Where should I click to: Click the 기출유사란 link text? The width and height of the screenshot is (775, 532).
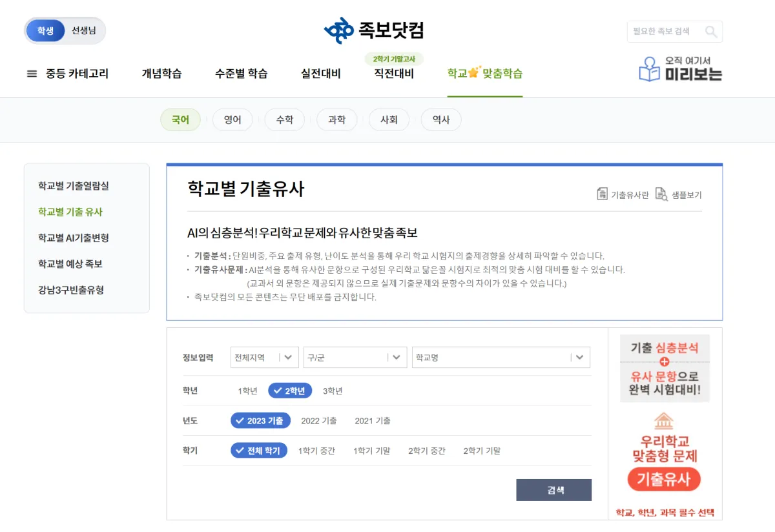click(x=630, y=195)
